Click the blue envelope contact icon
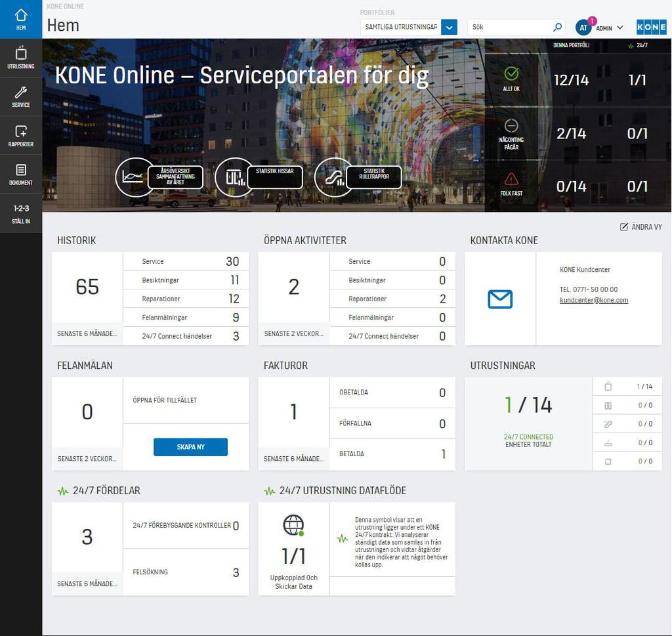 pyautogui.click(x=500, y=299)
